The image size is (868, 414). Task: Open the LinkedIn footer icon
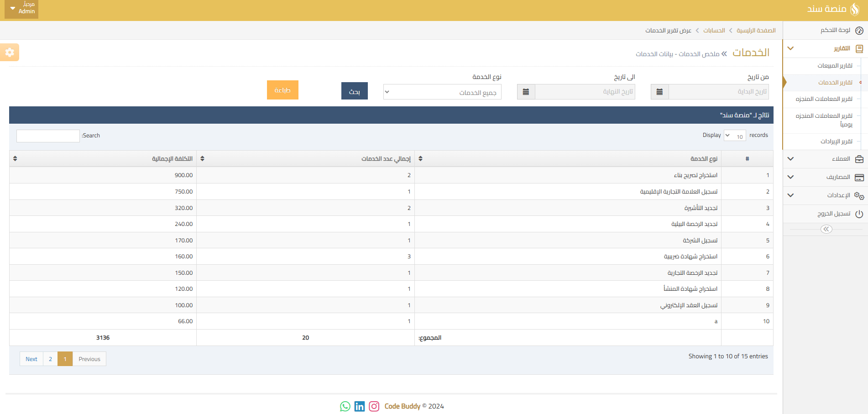[360, 406]
